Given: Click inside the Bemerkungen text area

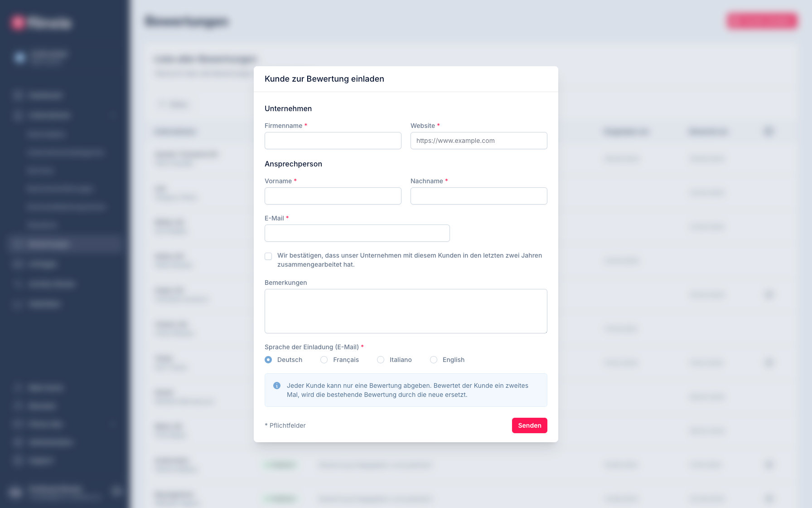Looking at the screenshot, I should [x=406, y=311].
